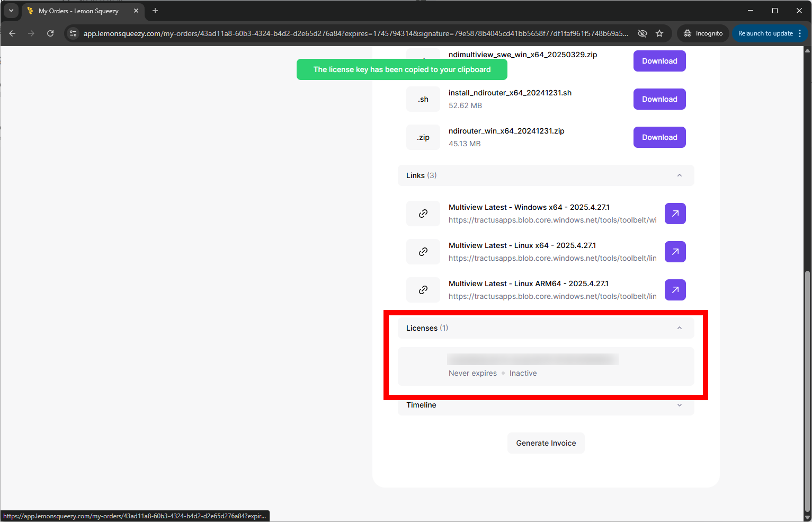Open the tab search dropdown
This screenshot has width=812, height=522.
pyautogui.click(x=11, y=11)
